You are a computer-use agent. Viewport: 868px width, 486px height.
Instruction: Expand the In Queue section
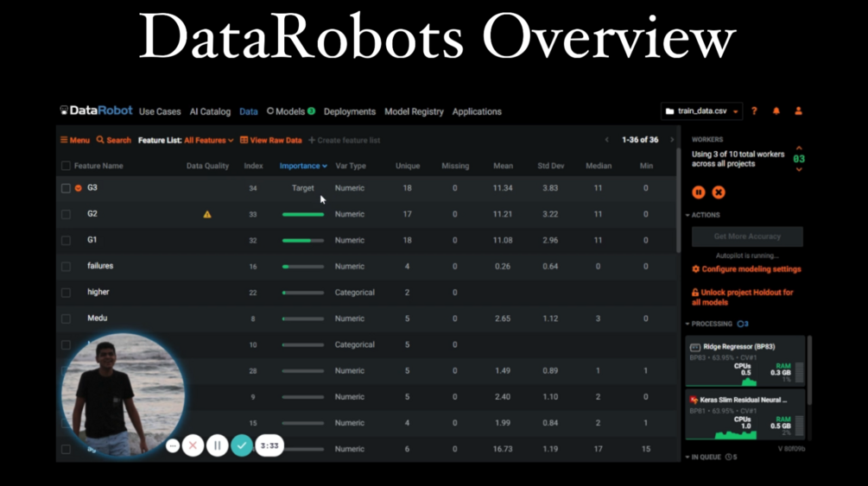704,458
